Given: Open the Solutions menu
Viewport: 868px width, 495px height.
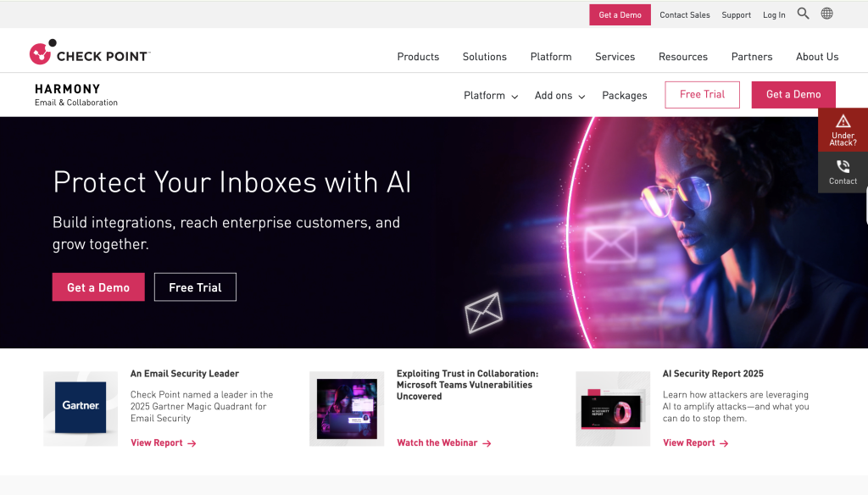Looking at the screenshot, I should tap(484, 57).
